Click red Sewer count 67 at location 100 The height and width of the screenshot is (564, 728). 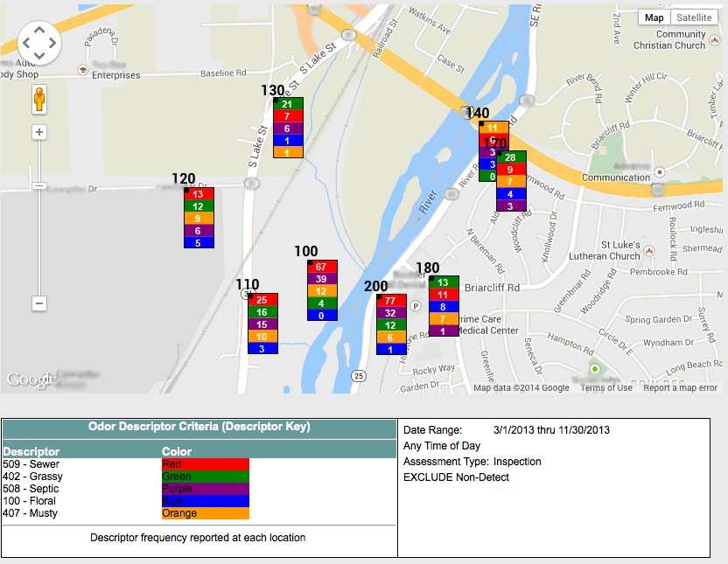point(322,266)
